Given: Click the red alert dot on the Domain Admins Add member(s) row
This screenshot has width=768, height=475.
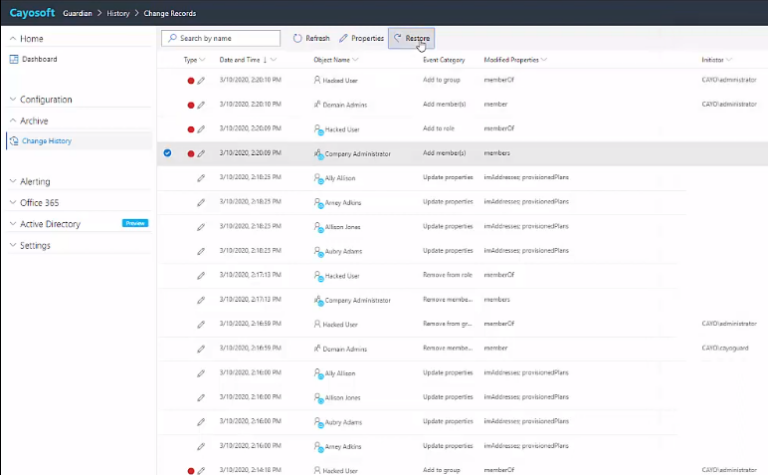Looking at the screenshot, I should coord(190,104).
